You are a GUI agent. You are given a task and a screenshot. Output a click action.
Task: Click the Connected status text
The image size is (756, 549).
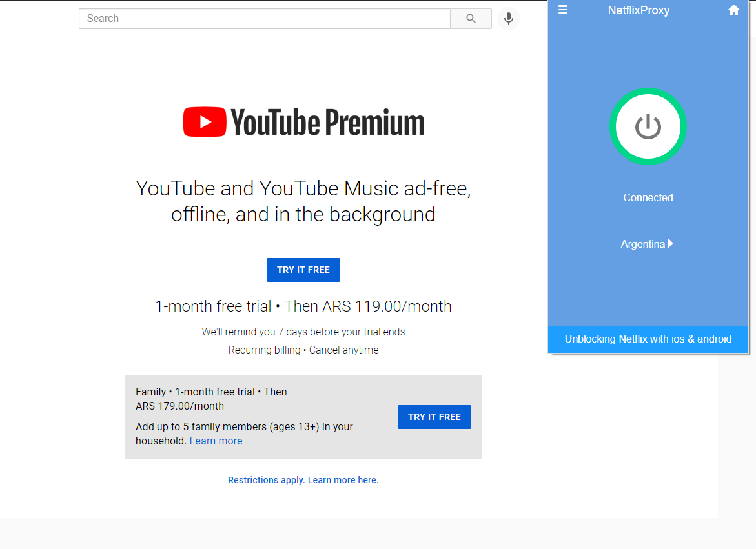tap(648, 197)
